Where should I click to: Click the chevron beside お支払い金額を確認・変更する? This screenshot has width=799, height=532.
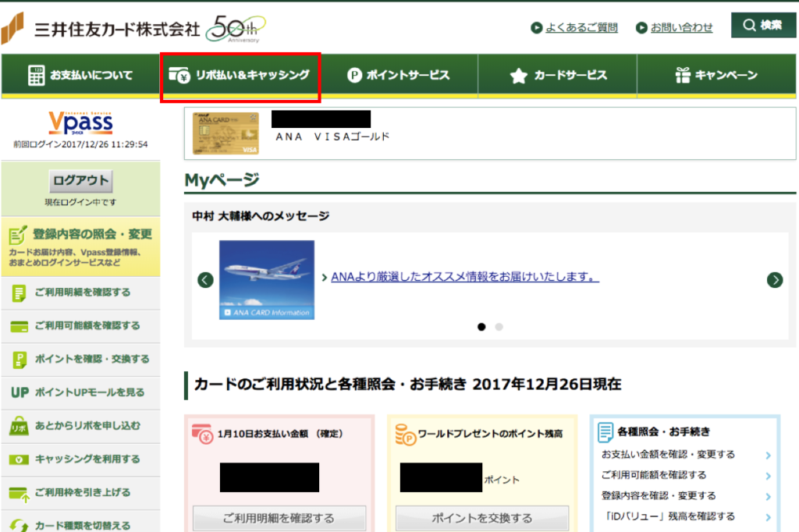coord(768,456)
